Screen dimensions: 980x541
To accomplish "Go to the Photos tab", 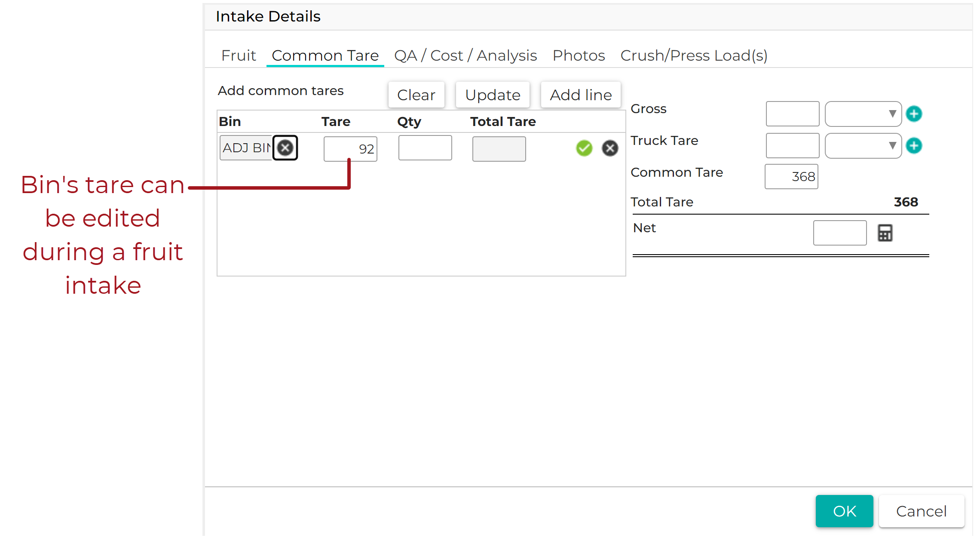I will [579, 55].
